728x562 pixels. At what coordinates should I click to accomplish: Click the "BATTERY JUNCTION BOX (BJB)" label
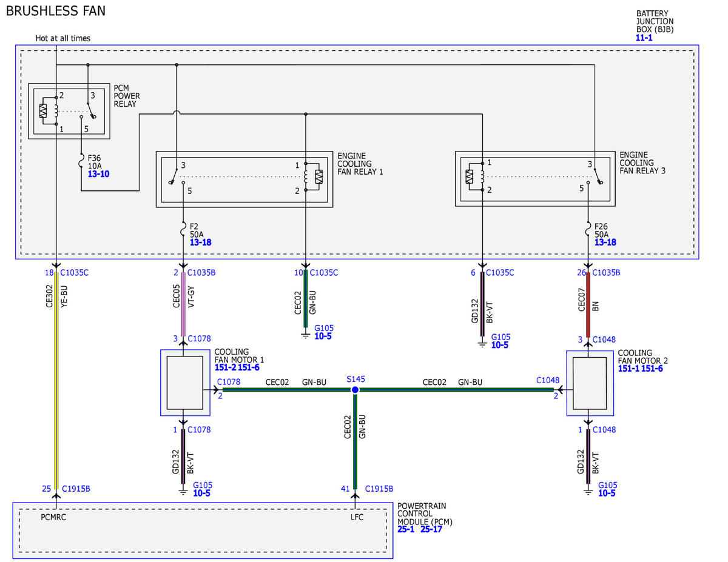point(655,21)
